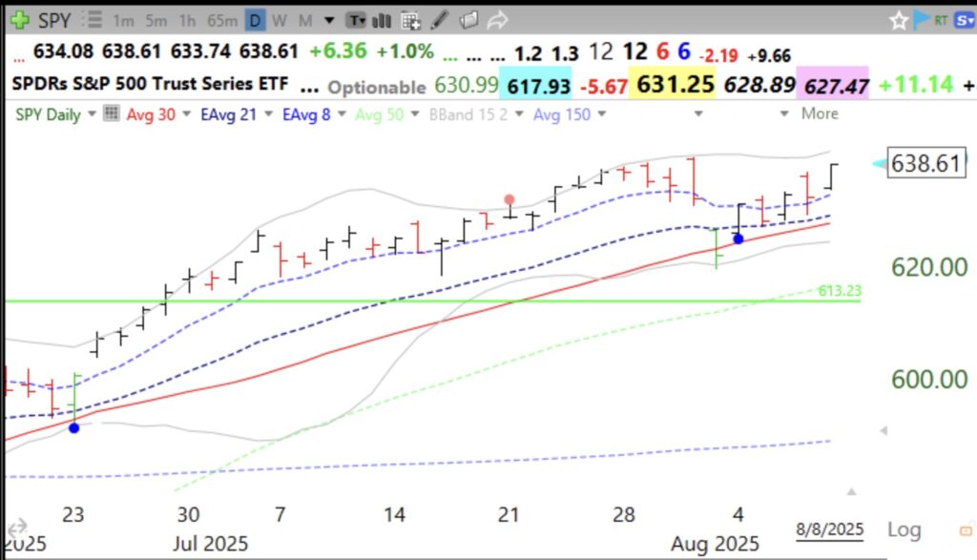Click the 630.99 green value
Screen dimensions: 977x560
click(466, 85)
